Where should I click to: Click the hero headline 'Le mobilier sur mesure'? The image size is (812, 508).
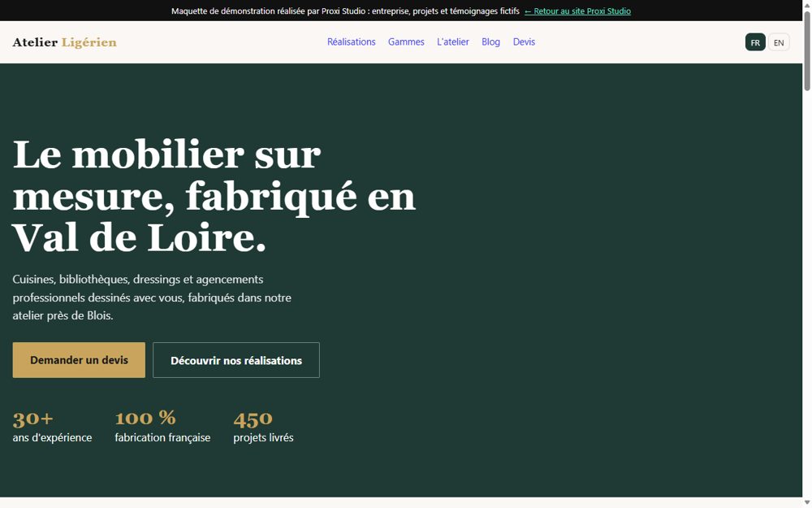tap(214, 196)
